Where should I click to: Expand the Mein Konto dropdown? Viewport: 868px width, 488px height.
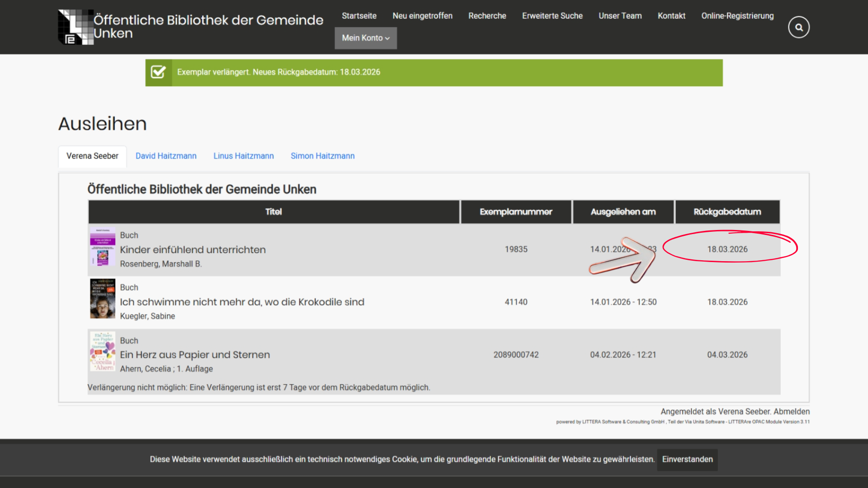(x=365, y=38)
